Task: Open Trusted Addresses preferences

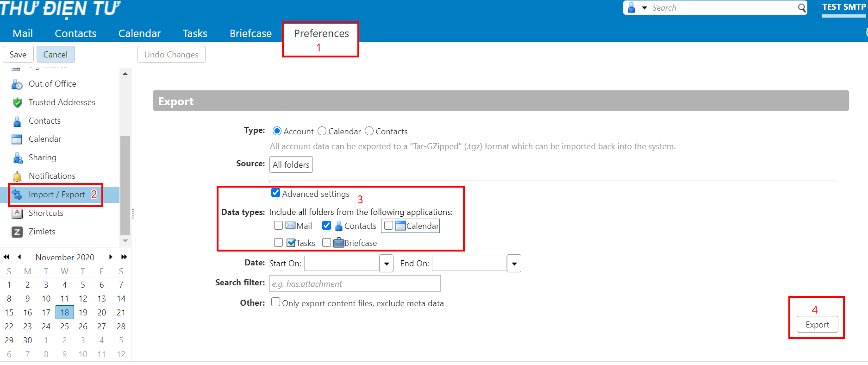Action: pyautogui.click(x=62, y=102)
